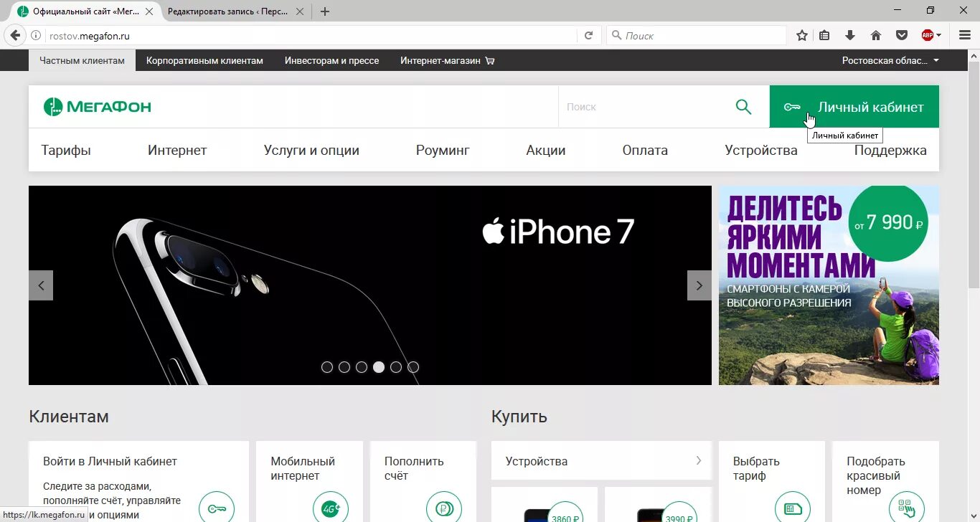
Task: Open the Услуги и опции menu
Action: click(x=311, y=150)
